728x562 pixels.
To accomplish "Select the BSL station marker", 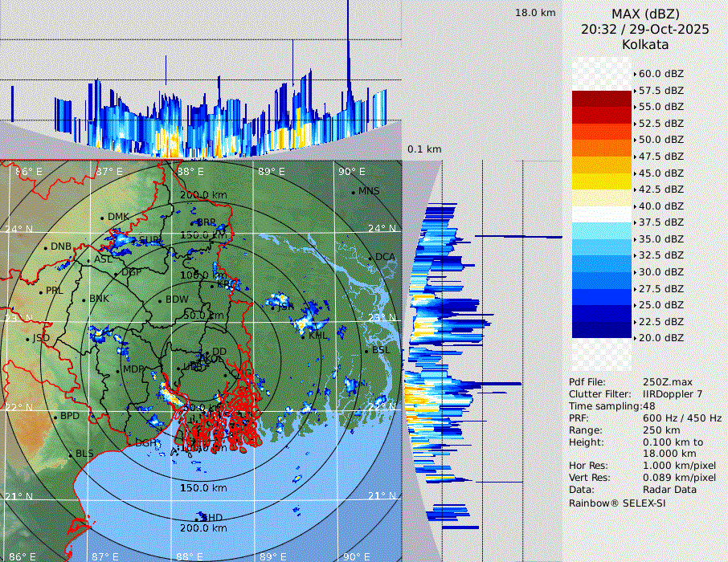I will 366,351.
